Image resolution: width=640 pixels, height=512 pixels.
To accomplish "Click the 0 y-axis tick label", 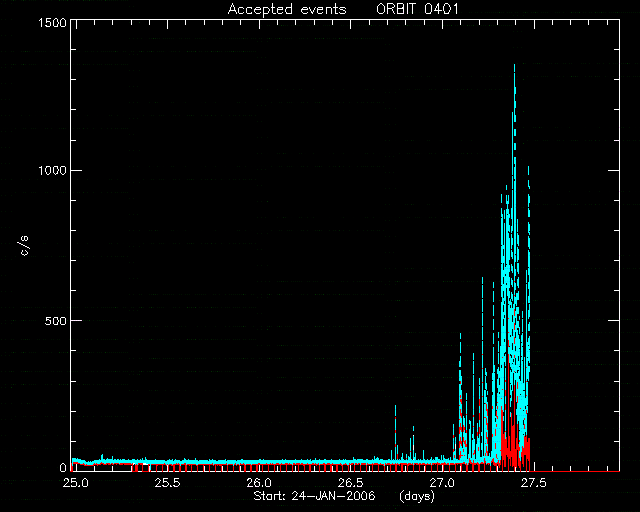I will tap(63, 467).
